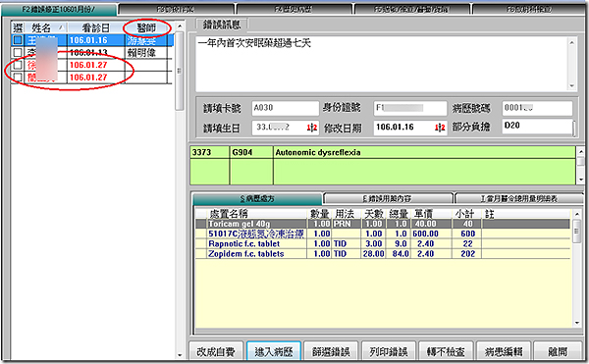Tick checkbox for 106.01.16 patient row

(x=18, y=40)
